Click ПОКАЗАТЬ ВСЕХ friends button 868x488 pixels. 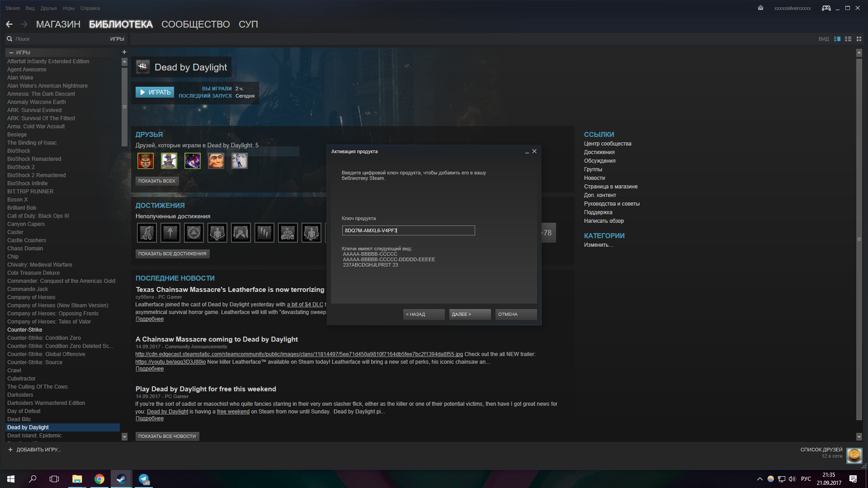(157, 181)
